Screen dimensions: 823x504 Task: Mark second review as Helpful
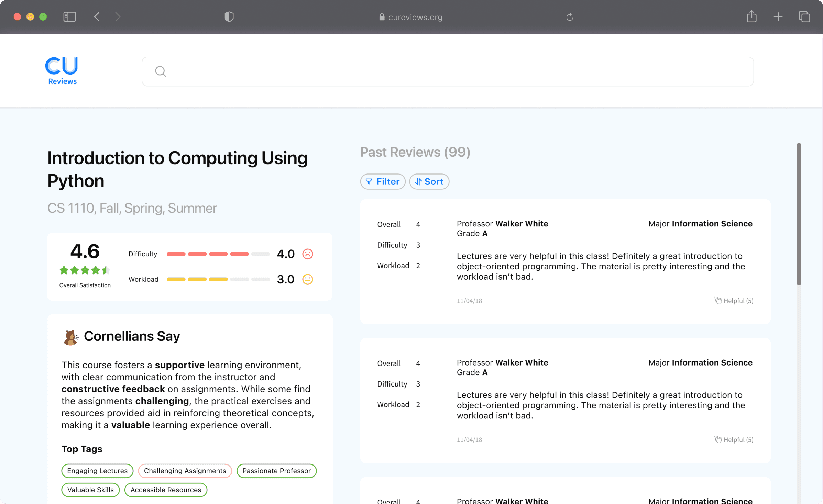[734, 439]
